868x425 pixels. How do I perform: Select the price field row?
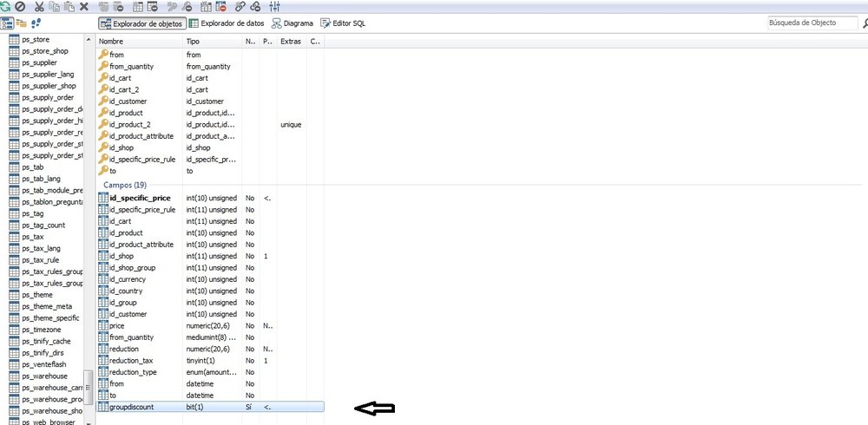tap(210, 326)
